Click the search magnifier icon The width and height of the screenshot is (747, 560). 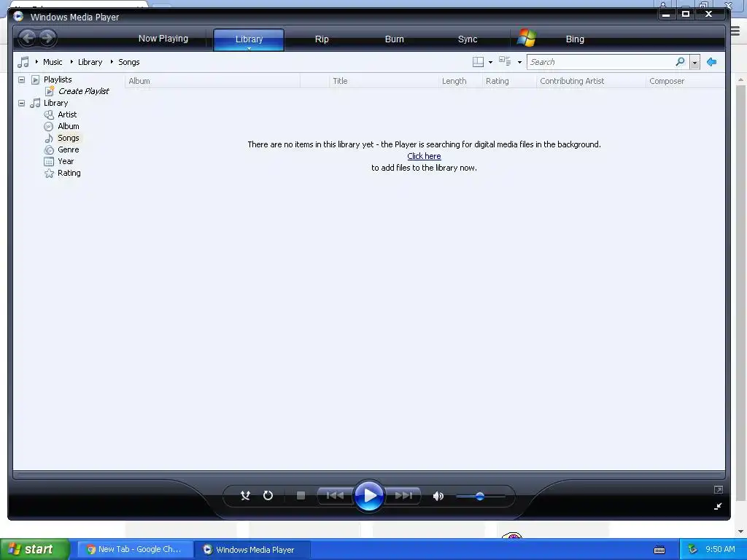click(681, 61)
